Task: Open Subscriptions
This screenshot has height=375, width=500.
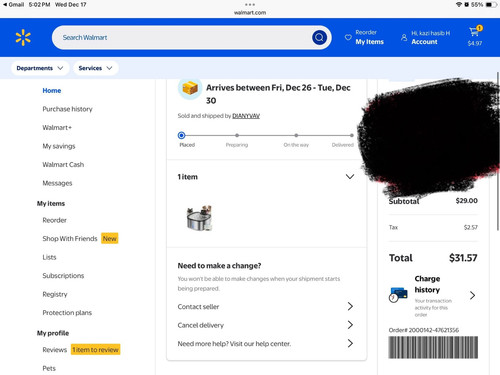Action: pos(63,276)
